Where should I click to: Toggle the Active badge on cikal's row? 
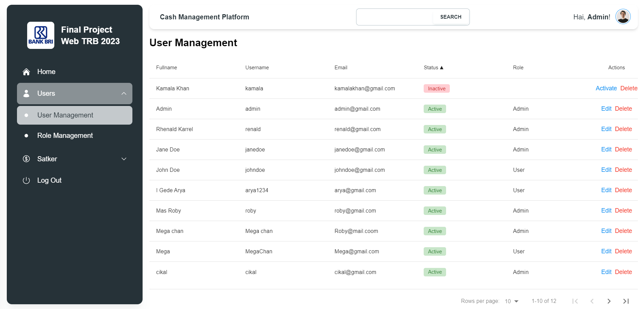pos(435,272)
